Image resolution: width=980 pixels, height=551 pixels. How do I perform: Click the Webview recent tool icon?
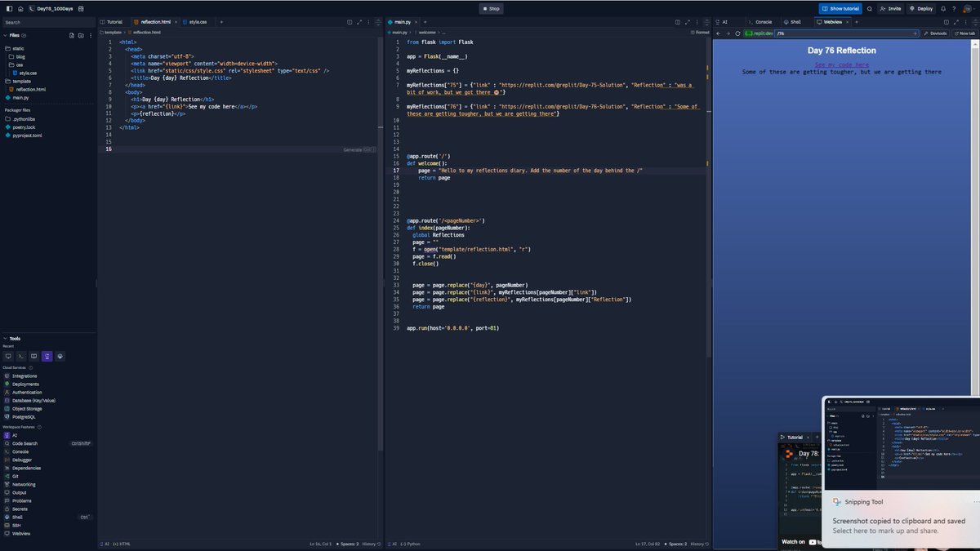8,356
